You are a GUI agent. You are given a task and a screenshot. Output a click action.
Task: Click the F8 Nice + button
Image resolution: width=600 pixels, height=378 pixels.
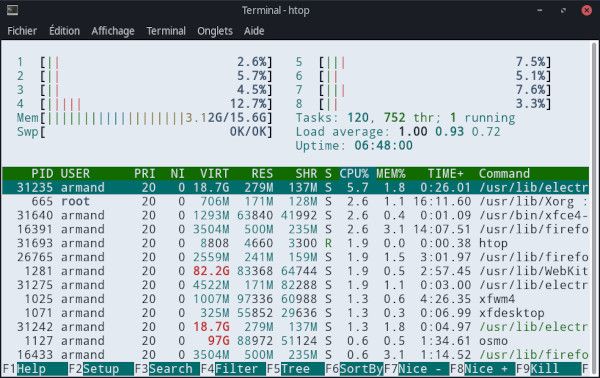click(x=483, y=369)
